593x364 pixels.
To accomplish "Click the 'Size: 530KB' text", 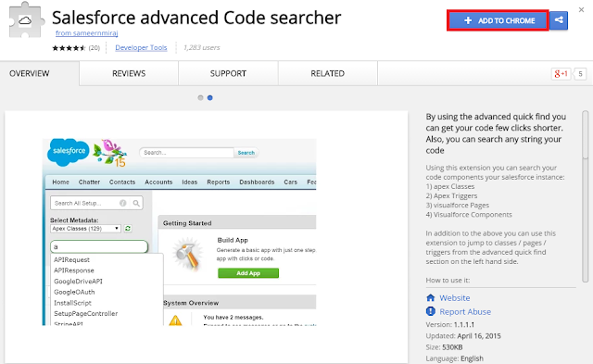I will pyautogui.click(x=444, y=347).
